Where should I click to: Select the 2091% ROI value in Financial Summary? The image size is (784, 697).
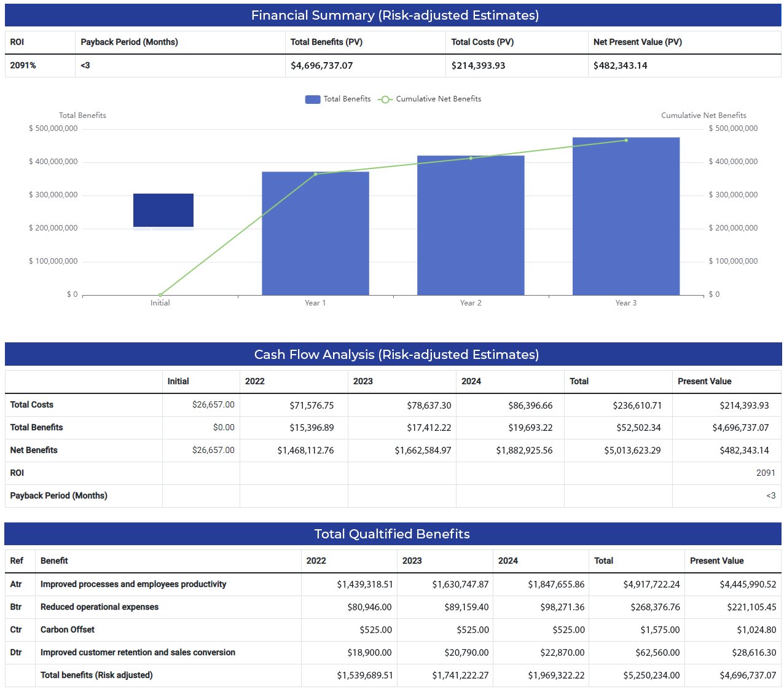(23, 66)
